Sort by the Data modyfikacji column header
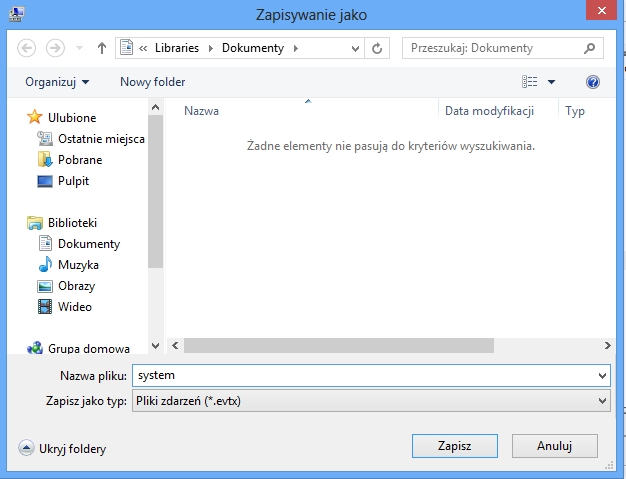 click(x=489, y=111)
